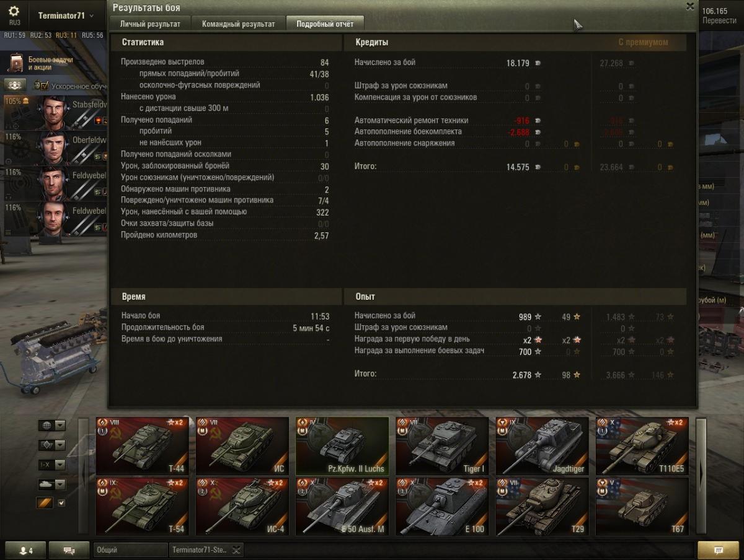Click Итого experience value 2.678
744x560 pixels.
[x=522, y=375]
